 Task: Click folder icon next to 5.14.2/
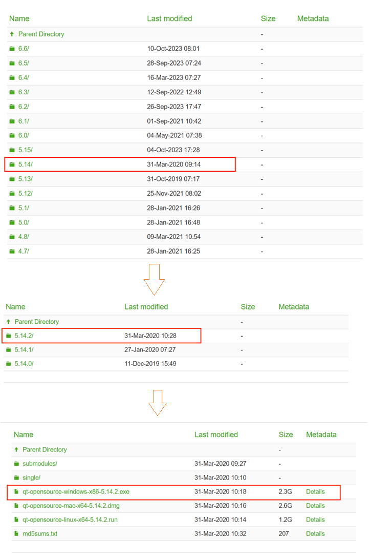[9, 336]
